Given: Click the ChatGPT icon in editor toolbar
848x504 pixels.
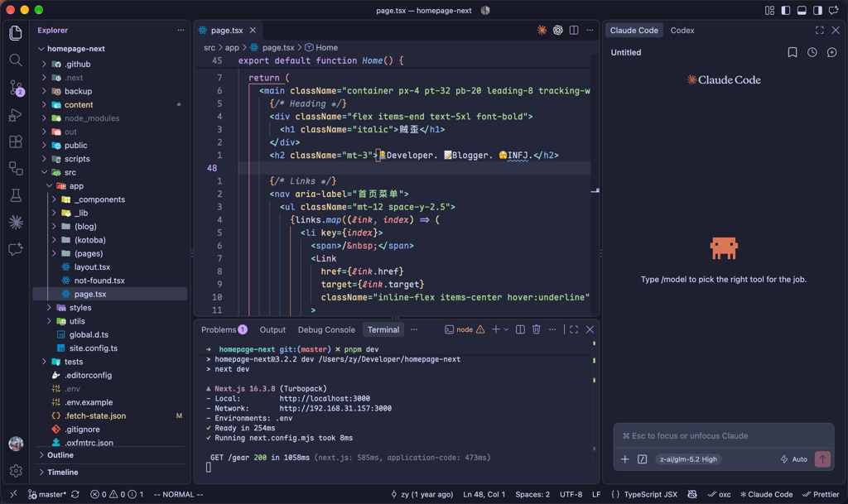Looking at the screenshot, I should 557,31.
